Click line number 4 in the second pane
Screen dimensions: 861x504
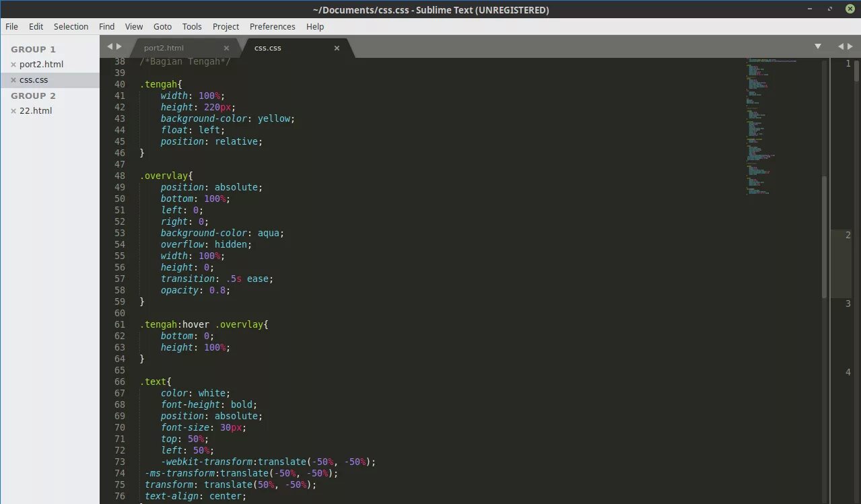point(848,372)
